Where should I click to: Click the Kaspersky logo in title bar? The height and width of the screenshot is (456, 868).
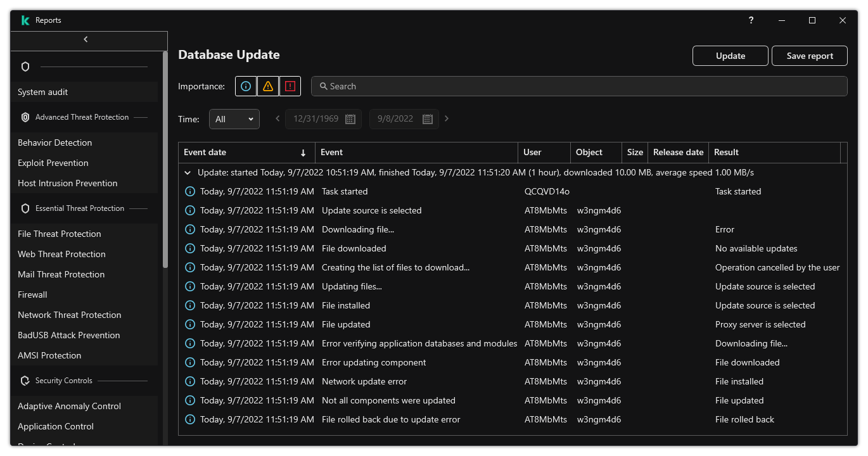25,20
